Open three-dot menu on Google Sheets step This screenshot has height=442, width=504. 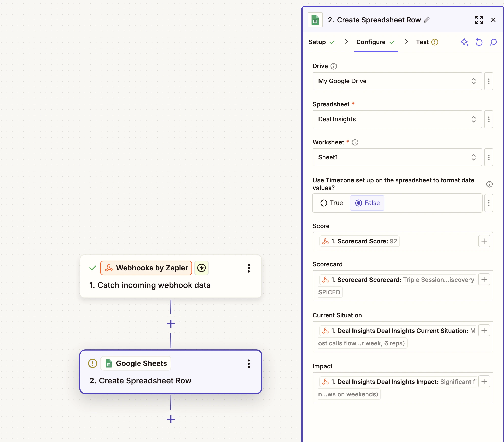(x=249, y=364)
